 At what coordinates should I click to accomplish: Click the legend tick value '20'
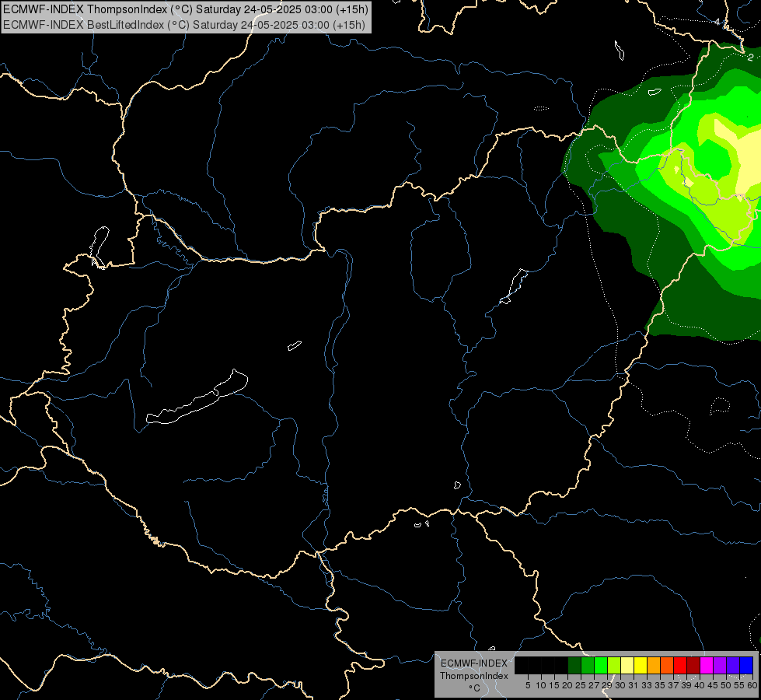[567, 685]
